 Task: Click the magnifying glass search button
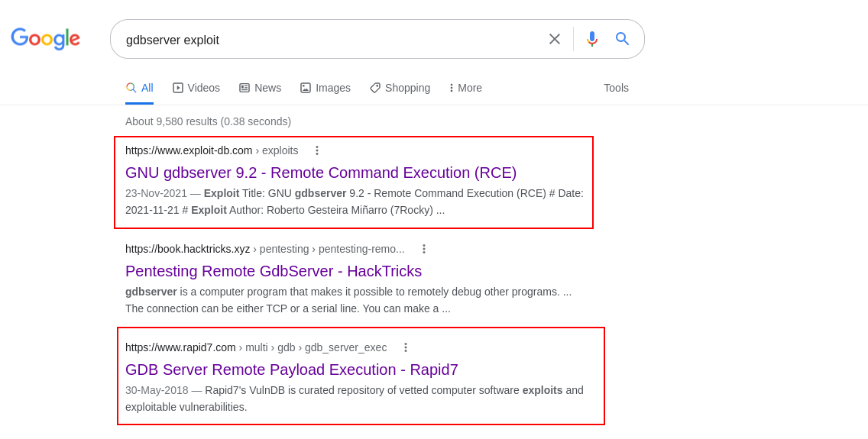pyautogui.click(x=622, y=39)
